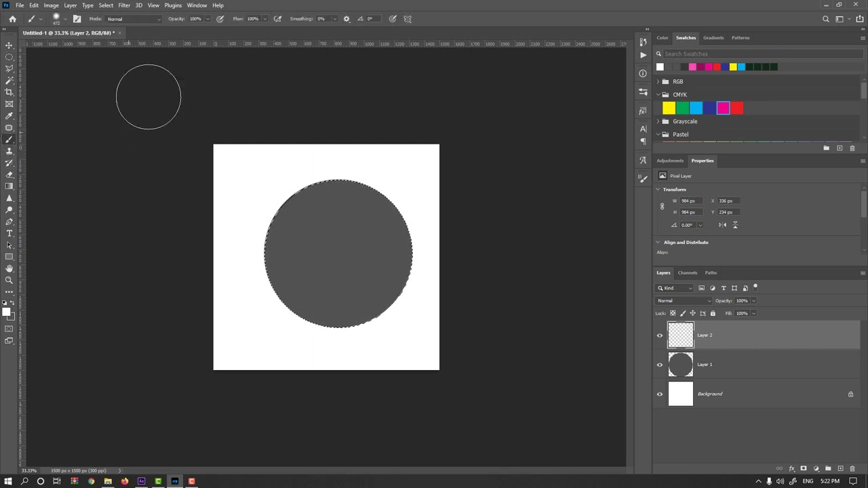Image resolution: width=868 pixels, height=488 pixels.
Task: Pick the magenta CMYK swatch
Action: pos(723,108)
